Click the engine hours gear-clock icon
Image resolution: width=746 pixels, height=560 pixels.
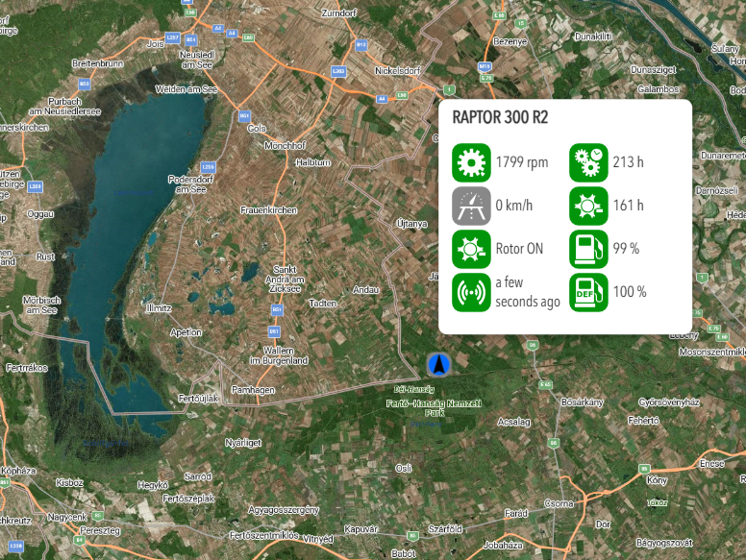pos(587,162)
